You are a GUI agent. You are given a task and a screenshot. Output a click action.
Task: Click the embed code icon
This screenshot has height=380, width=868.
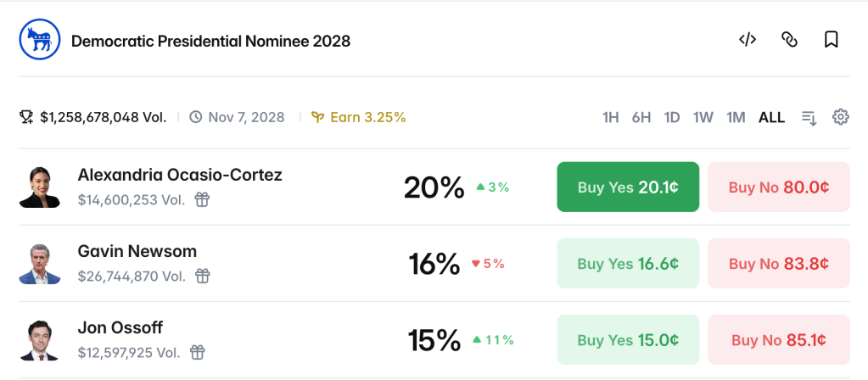click(x=748, y=40)
